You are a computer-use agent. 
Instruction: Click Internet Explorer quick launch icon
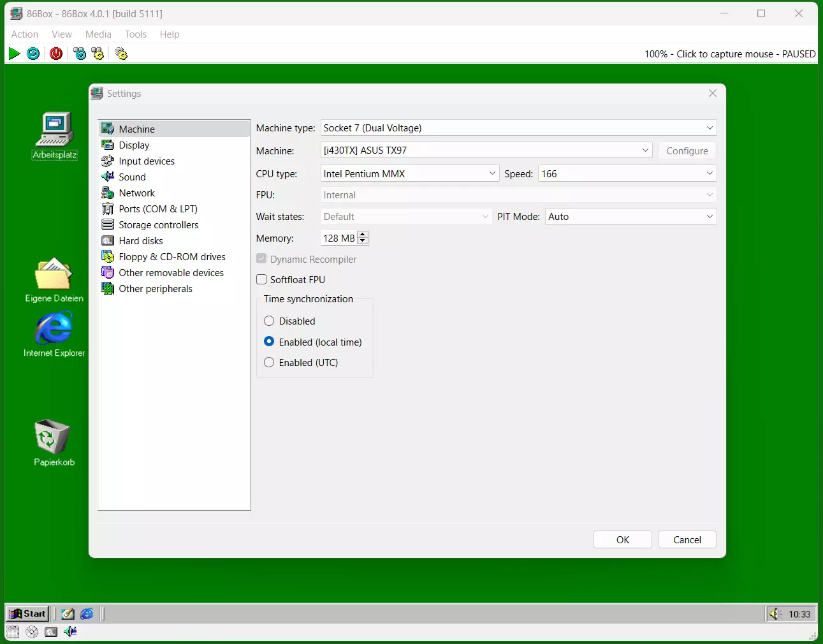87,613
